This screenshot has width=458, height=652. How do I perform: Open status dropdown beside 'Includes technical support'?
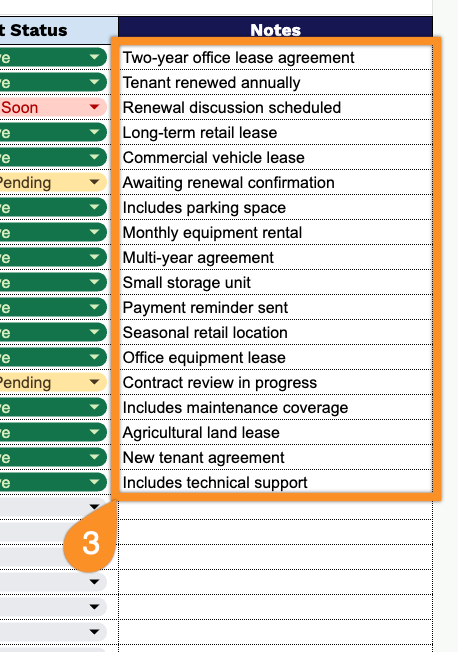pyautogui.click(x=94, y=482)
